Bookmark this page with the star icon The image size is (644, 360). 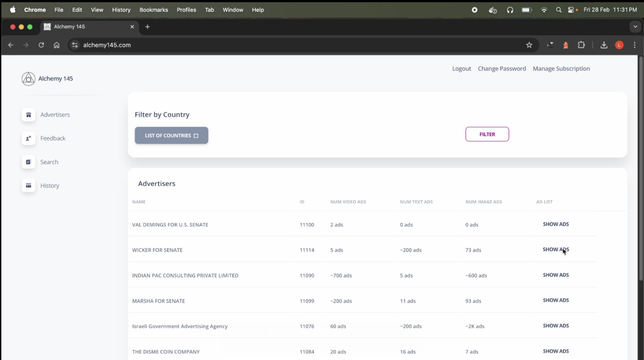click(x=529, y=45)
